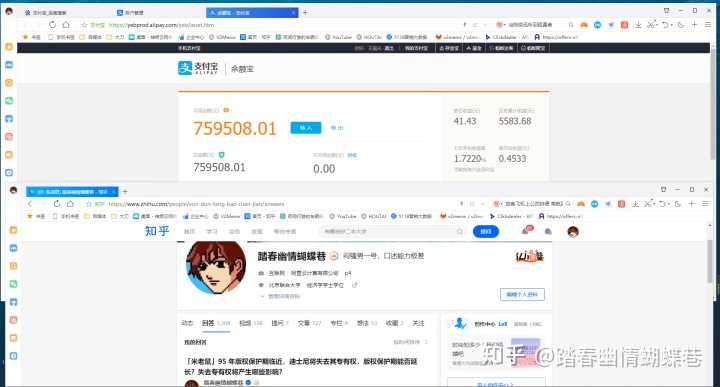Open undo dropdown arrow in top window toolbar
Image resolution: width=720 pixels, height=387 pixels.
[x=671, y=25]
